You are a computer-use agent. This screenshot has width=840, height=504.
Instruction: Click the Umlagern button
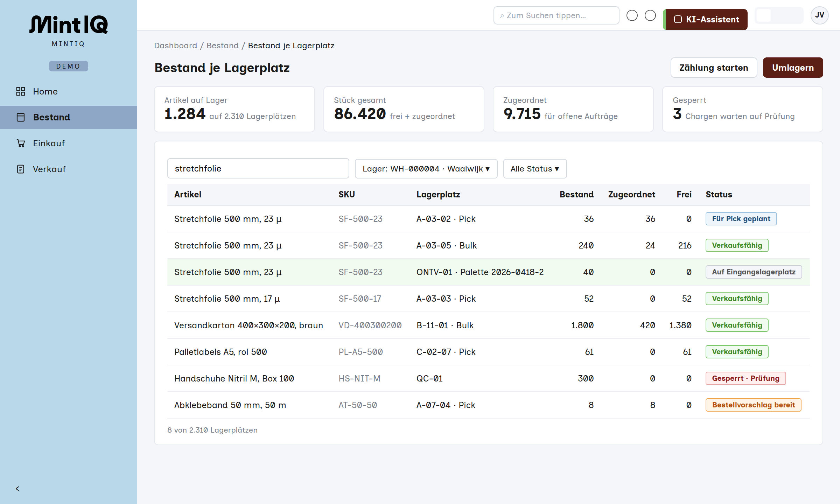pos(793,68)
